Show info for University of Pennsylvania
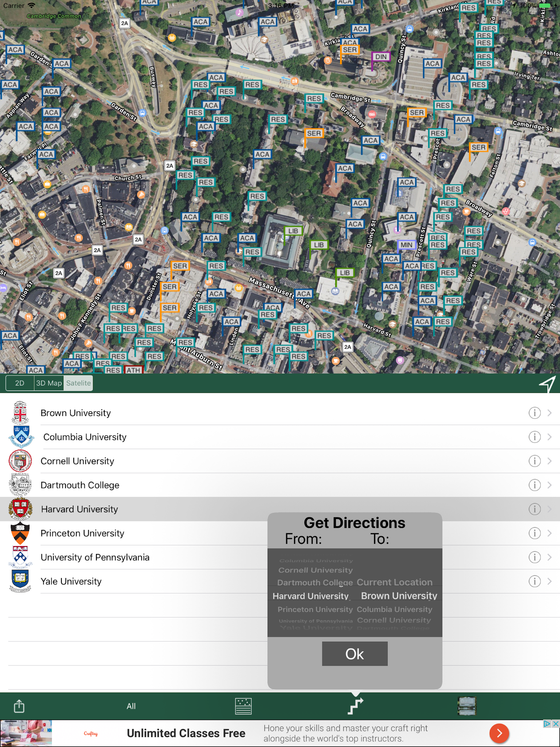Viewport: 560px width, 747px height. 534,557
